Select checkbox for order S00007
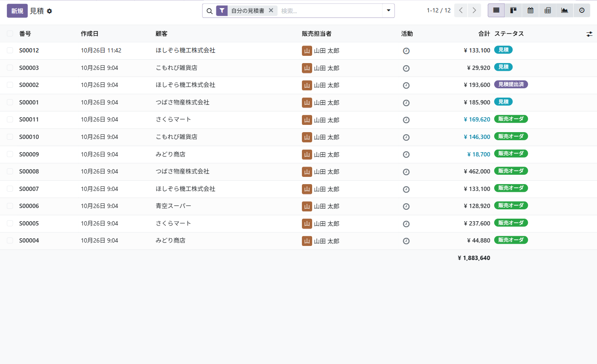Image resolution: width=597 pixels, height=364 pixels. tap(10, 189)
